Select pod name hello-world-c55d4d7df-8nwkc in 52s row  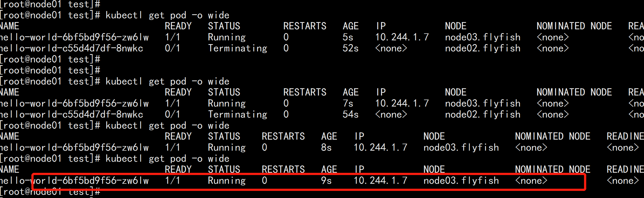[71, 48]
